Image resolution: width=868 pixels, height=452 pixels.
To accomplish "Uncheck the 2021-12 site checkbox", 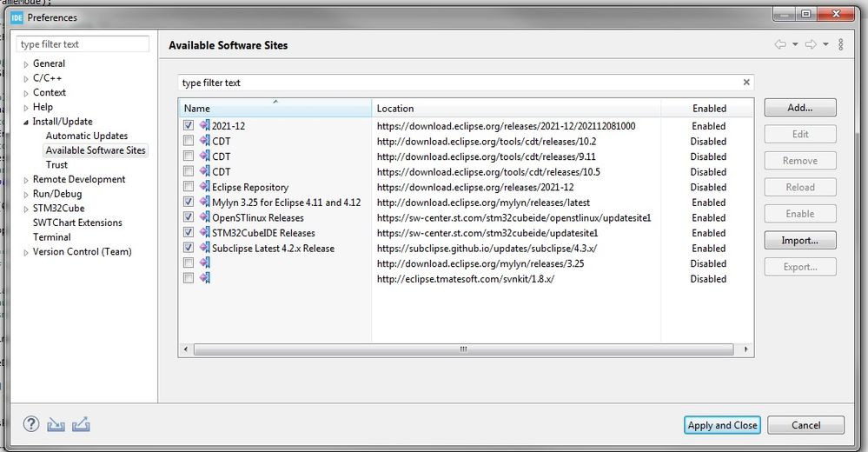I will point(189,125).
